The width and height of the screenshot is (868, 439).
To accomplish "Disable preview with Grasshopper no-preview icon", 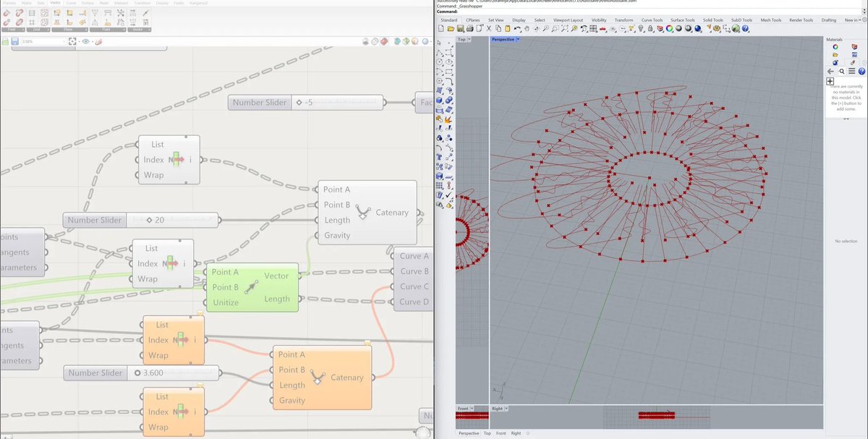I will click(x=365, y=41).
